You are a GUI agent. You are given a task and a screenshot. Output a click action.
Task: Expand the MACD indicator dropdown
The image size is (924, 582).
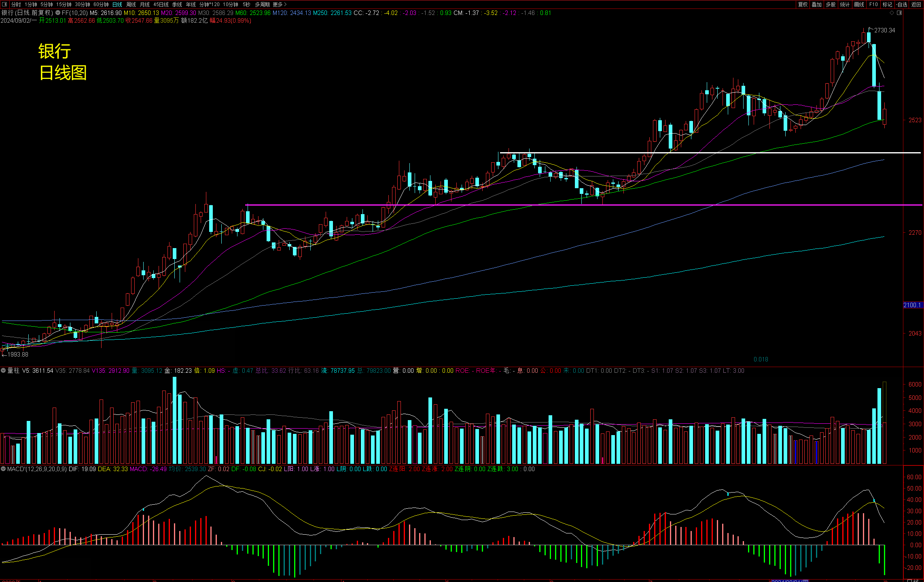4,469
